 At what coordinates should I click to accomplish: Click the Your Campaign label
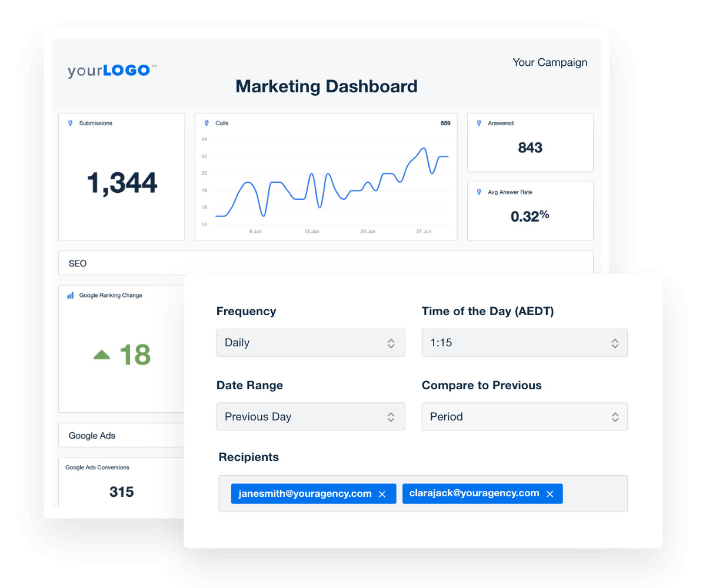coord(550,62)
